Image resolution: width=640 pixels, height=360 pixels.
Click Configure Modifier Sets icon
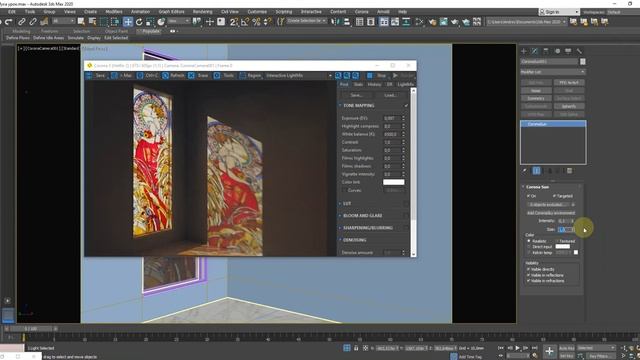click(569, 171)
